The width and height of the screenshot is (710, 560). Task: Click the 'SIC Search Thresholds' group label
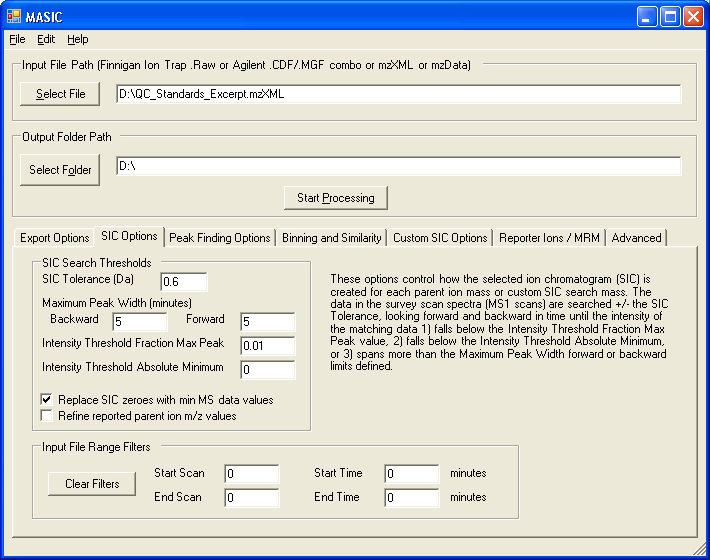click(96, 263)
